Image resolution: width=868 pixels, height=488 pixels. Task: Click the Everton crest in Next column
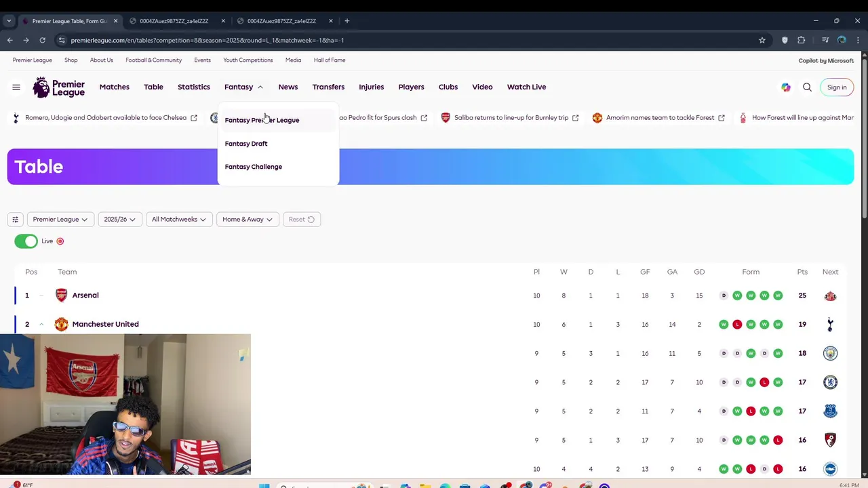tap(830, 411)
